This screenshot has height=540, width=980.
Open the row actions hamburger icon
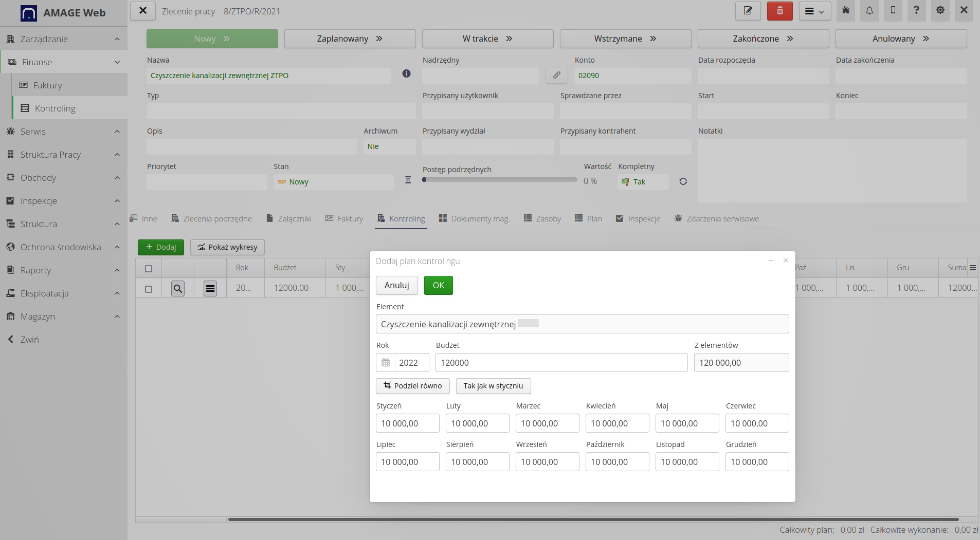tap(210, 288)
